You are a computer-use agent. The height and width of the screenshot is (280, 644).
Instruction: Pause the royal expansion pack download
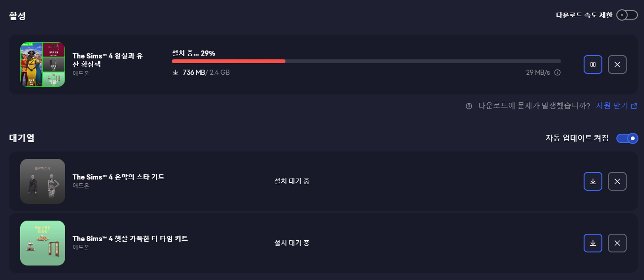[593, 65]
